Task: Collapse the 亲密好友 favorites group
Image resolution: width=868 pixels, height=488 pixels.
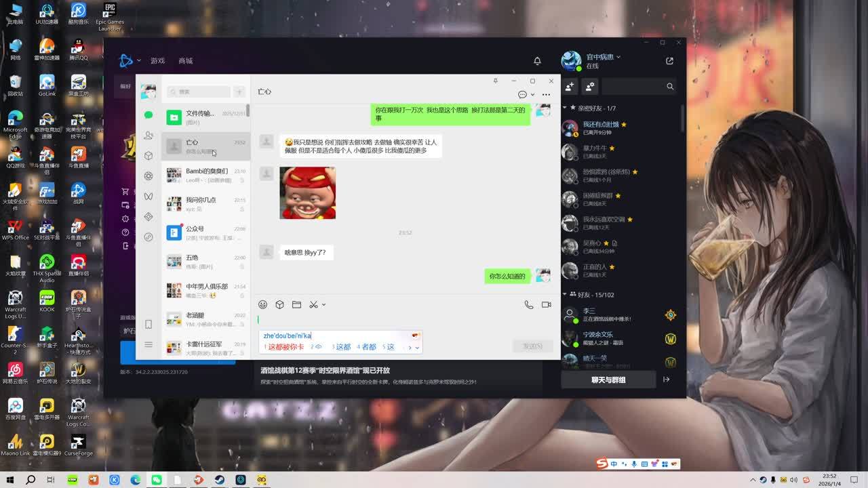Action: click(x=564, y=108)
